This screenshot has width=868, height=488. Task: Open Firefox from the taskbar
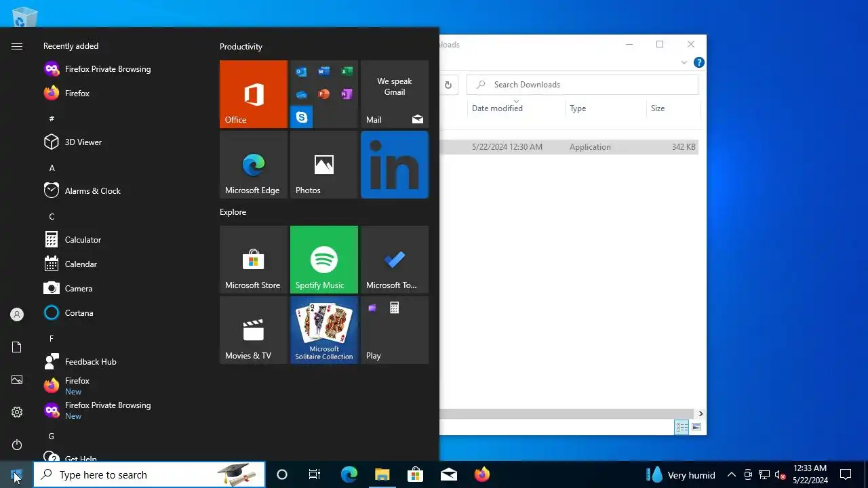click(482, 474)
